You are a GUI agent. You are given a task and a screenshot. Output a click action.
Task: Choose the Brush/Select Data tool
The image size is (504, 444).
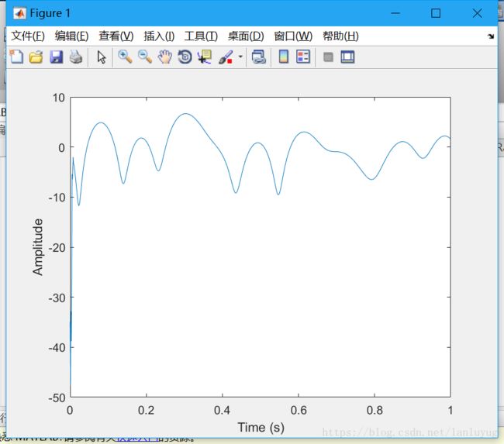point(226,57)
